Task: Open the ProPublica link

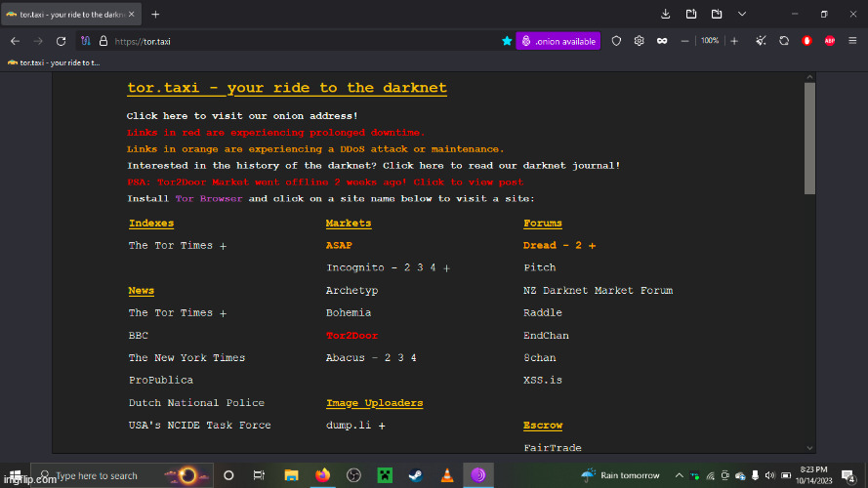Action: (161, 380)
